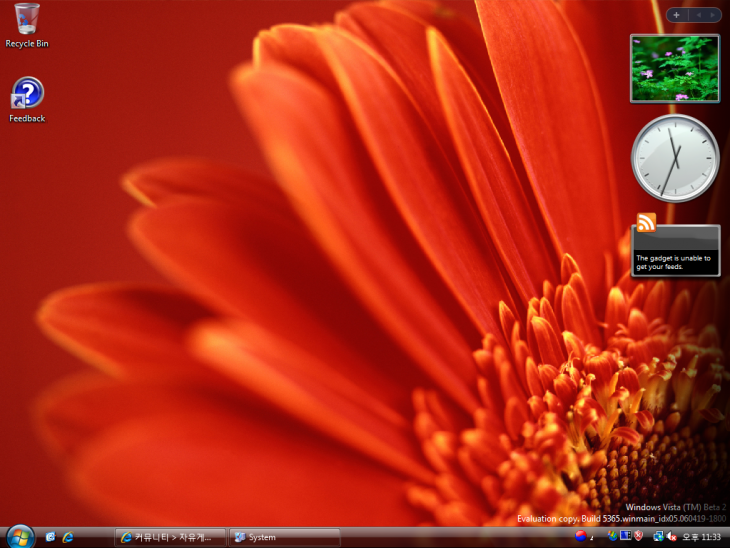
Task: Switch to the Internet Explorer taskbar window
Action: (170, 537)
